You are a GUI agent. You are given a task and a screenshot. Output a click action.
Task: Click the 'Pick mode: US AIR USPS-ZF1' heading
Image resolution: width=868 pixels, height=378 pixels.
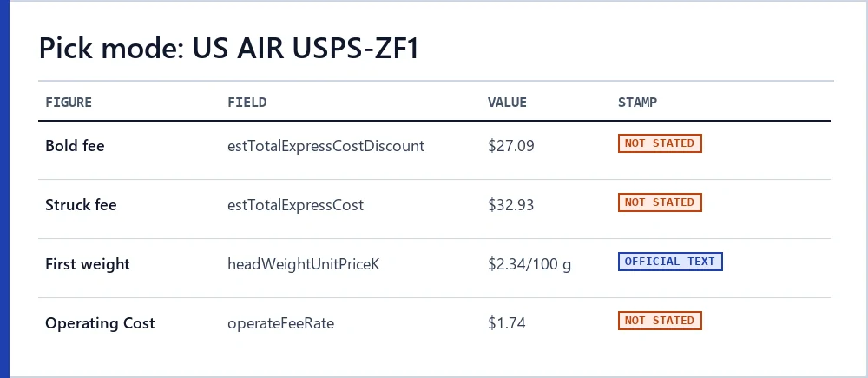[229, 49]
